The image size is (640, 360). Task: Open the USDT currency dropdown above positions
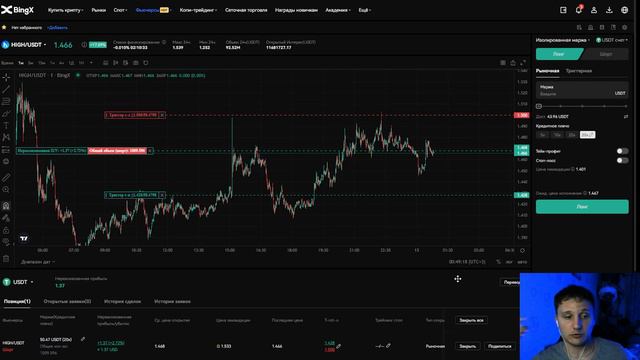(x=18, y=282)
